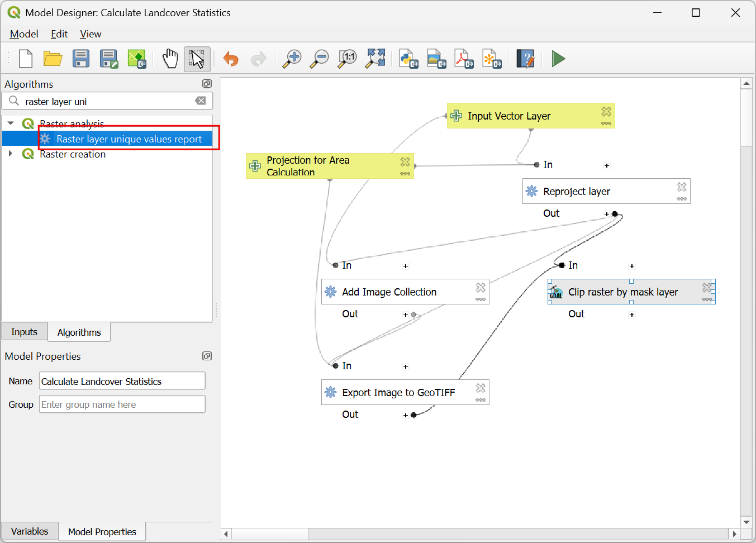The image size is (756, 543).
Task: Expand the Reproject layer Out plus
Action: 606,214
